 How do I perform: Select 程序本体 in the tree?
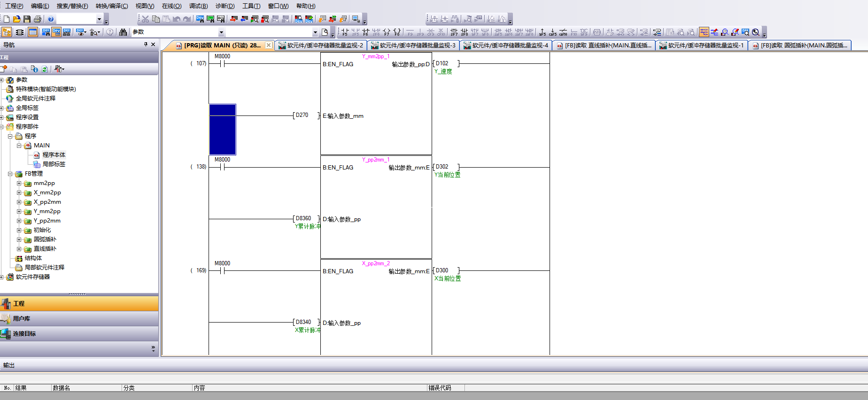54,155
